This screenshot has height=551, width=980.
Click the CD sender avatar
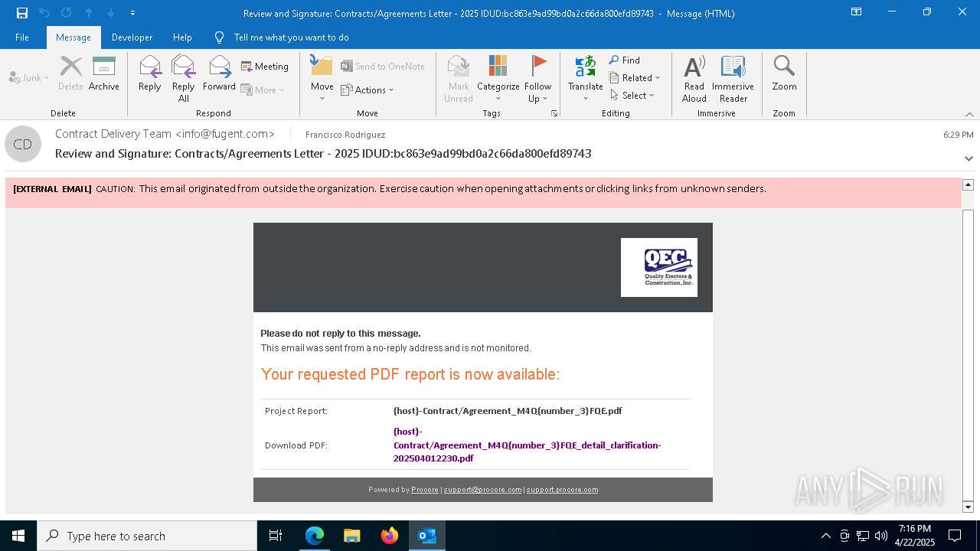click(23, 144)
